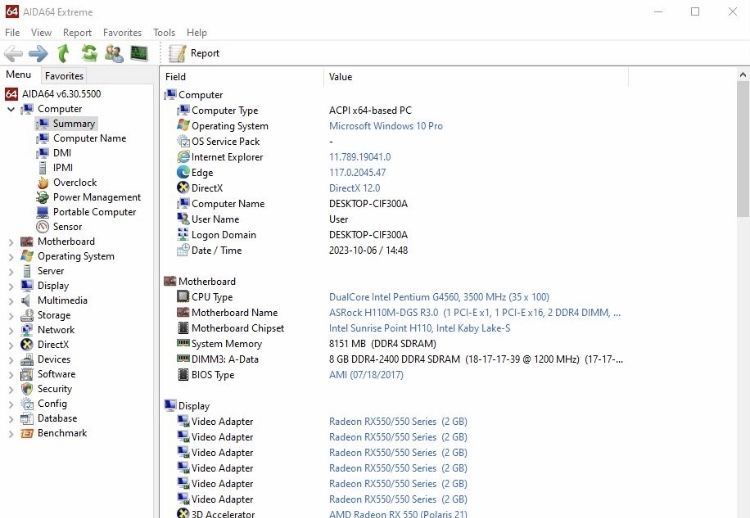The width and height of the screenshot is (750, 518).
Task: Select the IPMI icon in tree
Action: 43,168
